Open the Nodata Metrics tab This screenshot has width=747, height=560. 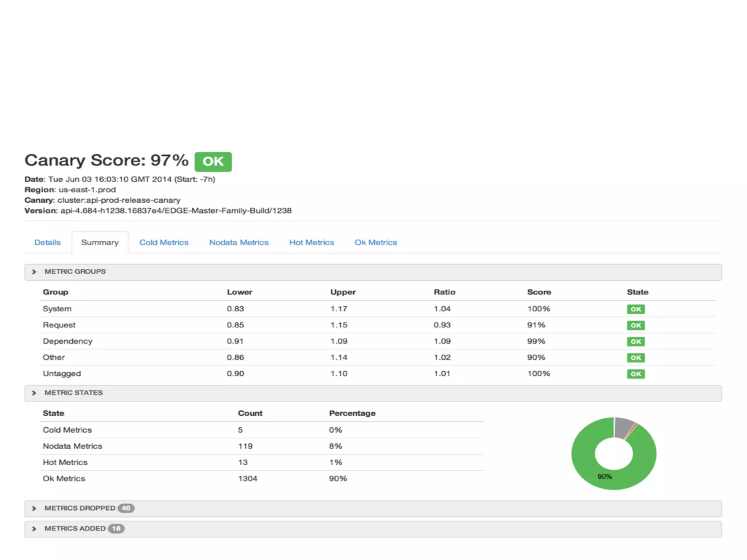239,242
